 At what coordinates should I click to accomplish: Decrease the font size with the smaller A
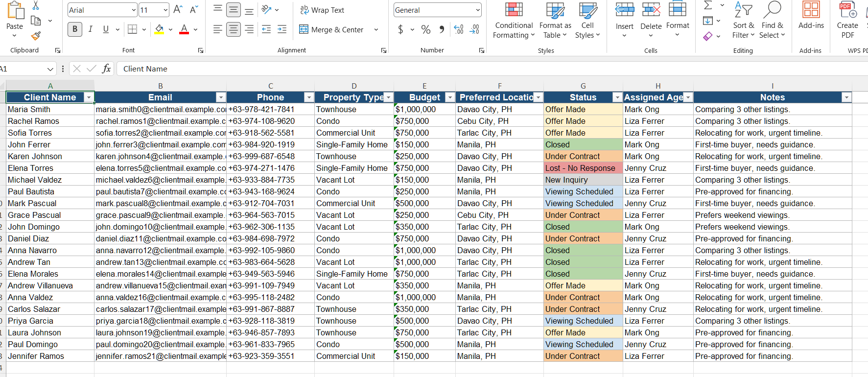coord(194,10)
